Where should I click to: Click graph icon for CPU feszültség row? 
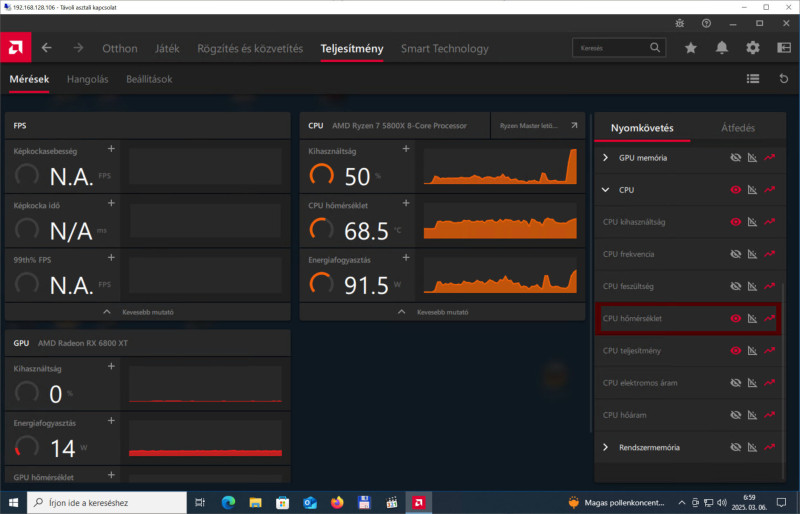[752, 286]
